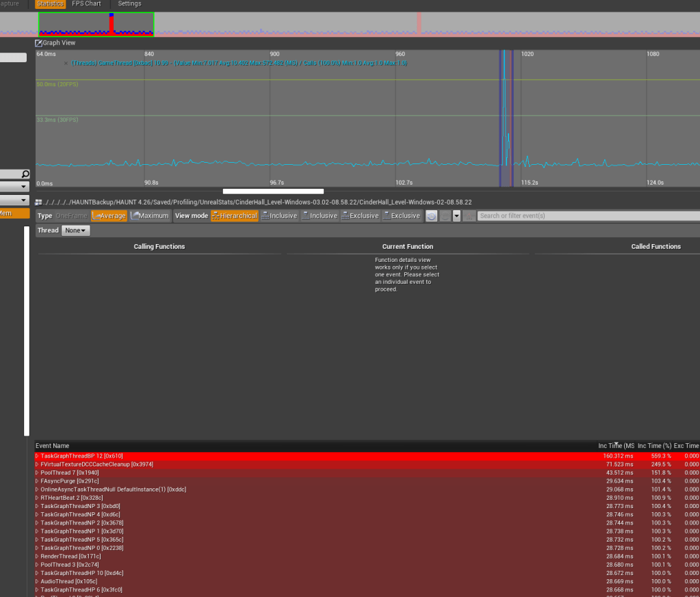Open the Settings tab
Image resolution: width=700 pixels, height=597 pixels.
click(x=129, y=4)
